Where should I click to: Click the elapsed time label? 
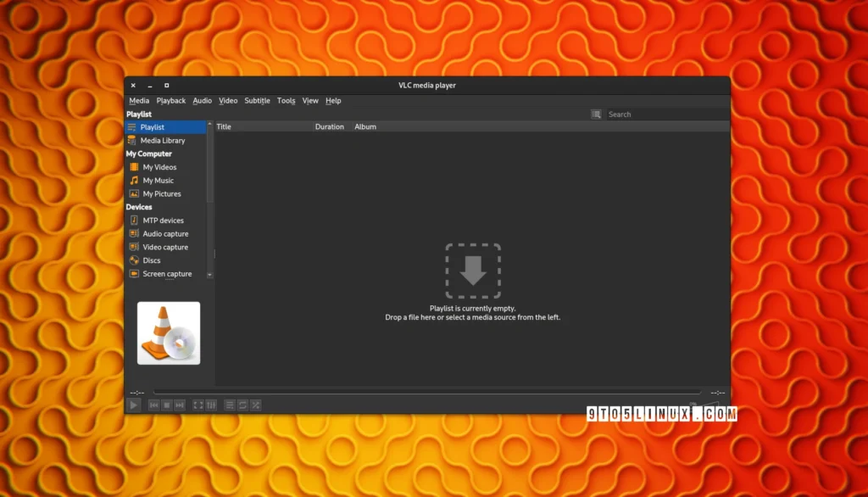click(x=137, y=393)
